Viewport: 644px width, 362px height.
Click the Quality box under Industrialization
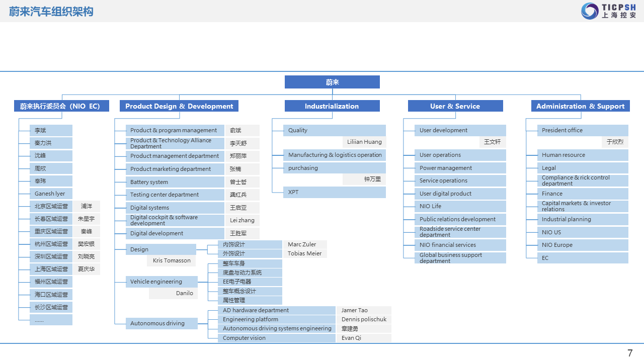(334, 130)
